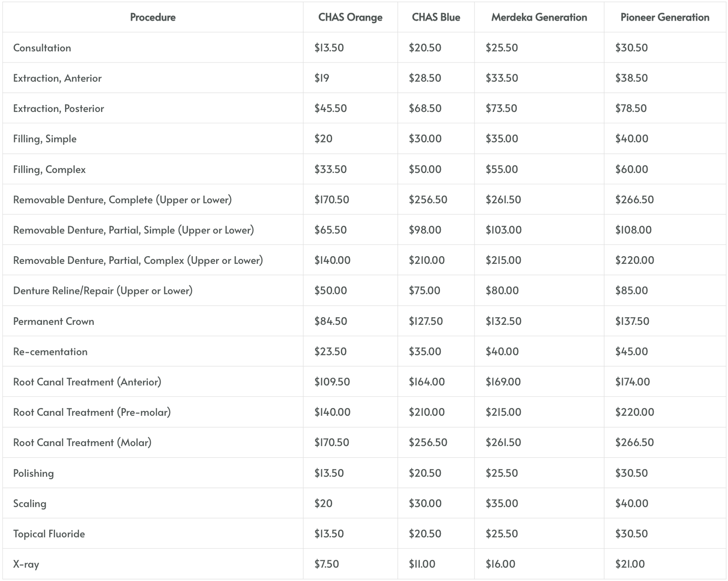
Task: Click the Pioneer Generation column header
Action: pyautogui.click(x=665, y=17)
